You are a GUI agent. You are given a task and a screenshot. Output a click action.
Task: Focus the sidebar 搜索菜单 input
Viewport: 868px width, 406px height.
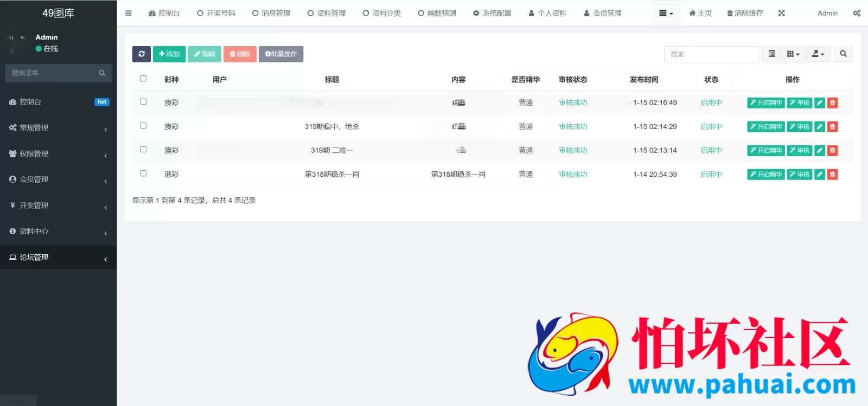click(50, 73)
